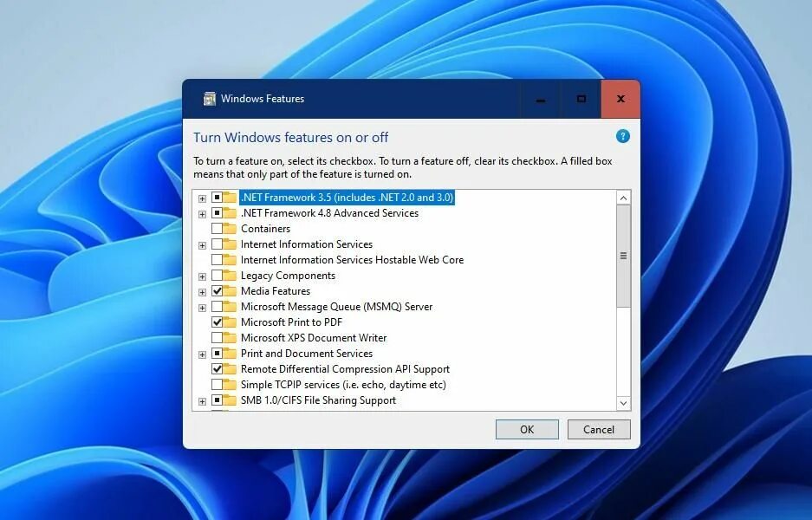Enable Microsoft Message Queue (MSMQ) Server checkbox
Viewport: 812px width, 520px height.
click(217, 307)
